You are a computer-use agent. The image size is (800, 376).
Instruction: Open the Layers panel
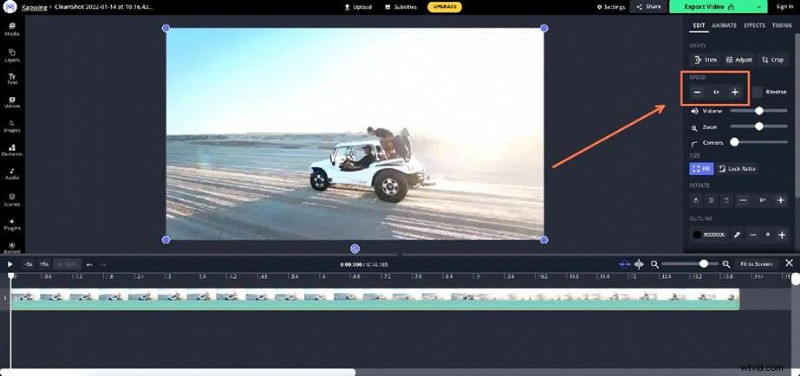click(12, 56)
